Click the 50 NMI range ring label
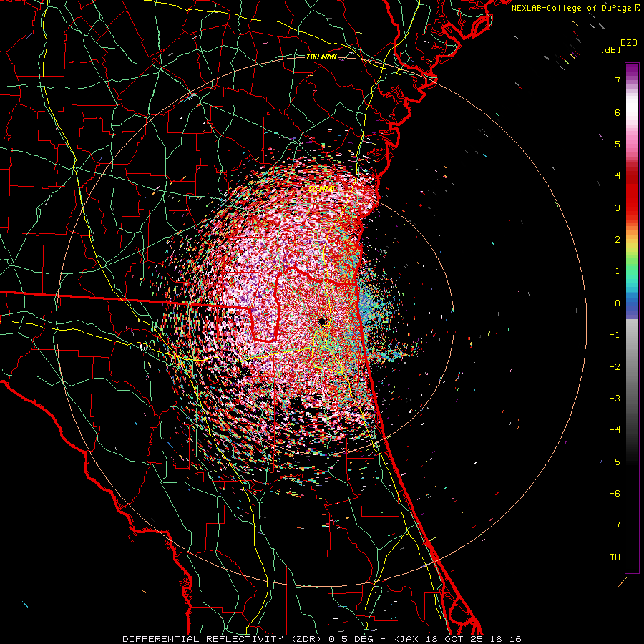644x644 pixels. point(321,190)
